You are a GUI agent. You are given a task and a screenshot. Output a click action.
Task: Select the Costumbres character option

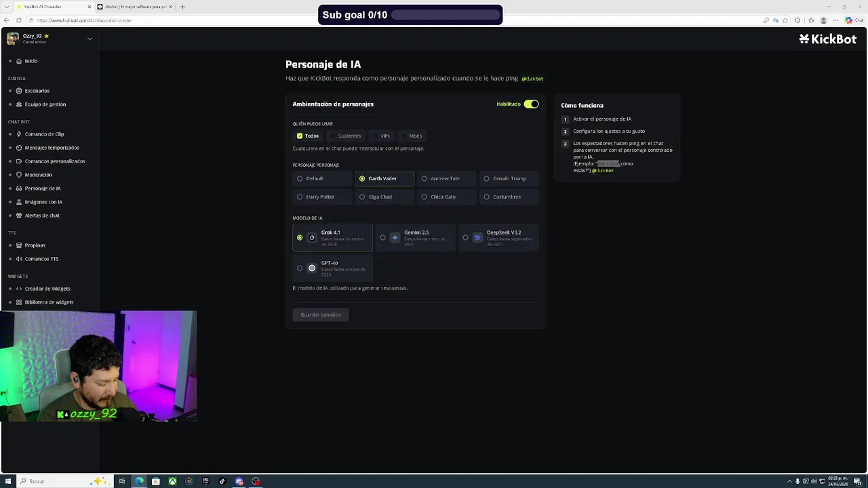pos(509,197)
